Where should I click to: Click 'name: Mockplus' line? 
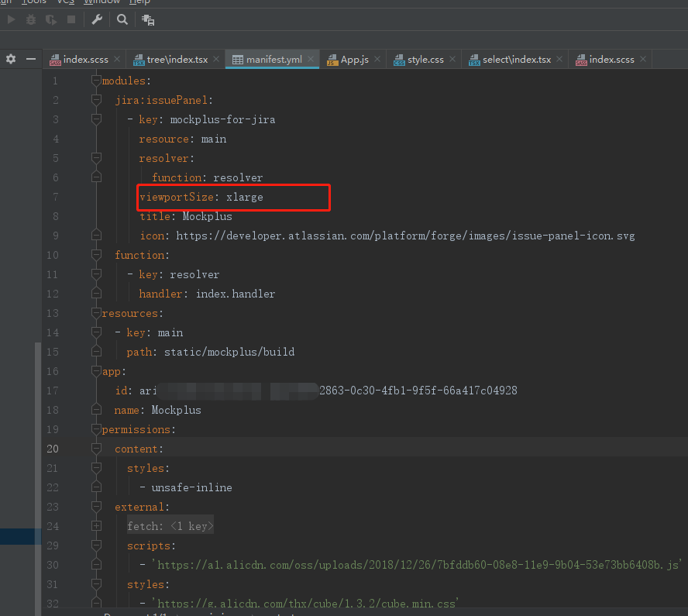pos(157,410)
